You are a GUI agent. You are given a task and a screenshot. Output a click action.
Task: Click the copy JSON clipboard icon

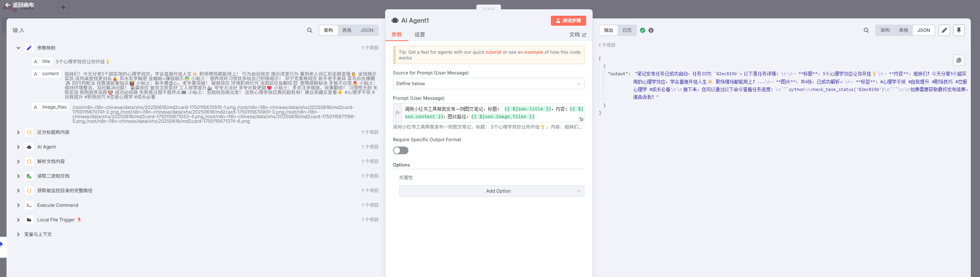click(959, 60)
